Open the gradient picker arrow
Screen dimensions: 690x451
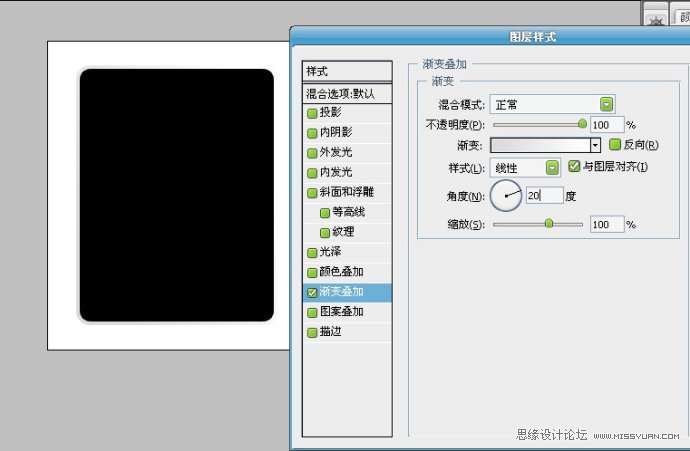(595, 145)
